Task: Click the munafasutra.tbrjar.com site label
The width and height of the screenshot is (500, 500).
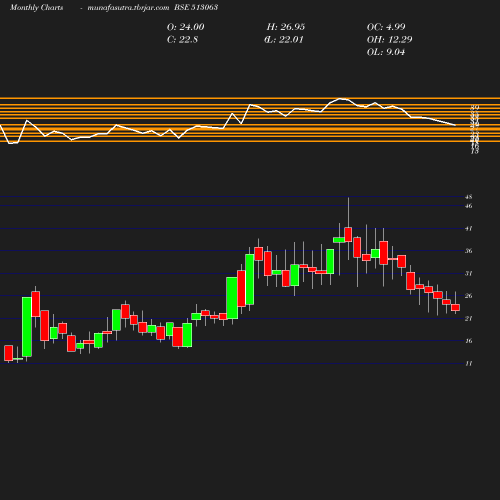Action: point(128,8)
